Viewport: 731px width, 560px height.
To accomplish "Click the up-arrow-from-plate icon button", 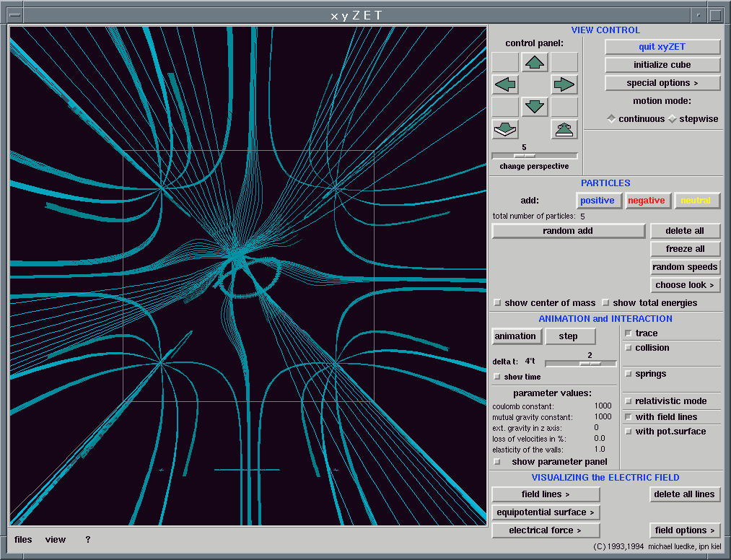I will point(564,129).
